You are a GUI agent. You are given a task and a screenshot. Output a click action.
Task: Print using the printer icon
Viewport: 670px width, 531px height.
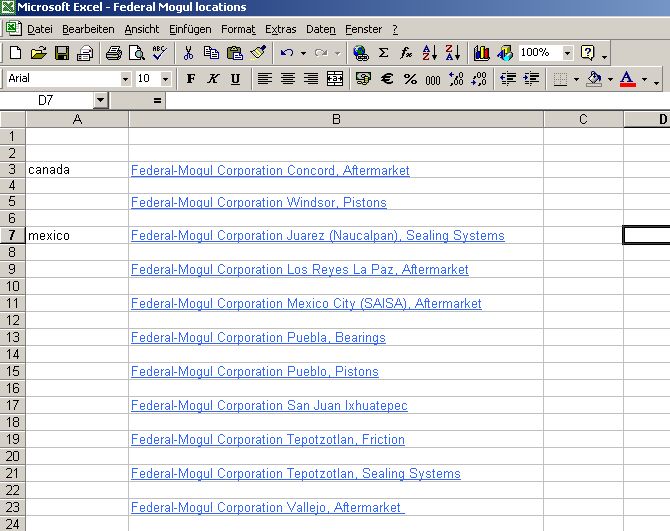114,53
